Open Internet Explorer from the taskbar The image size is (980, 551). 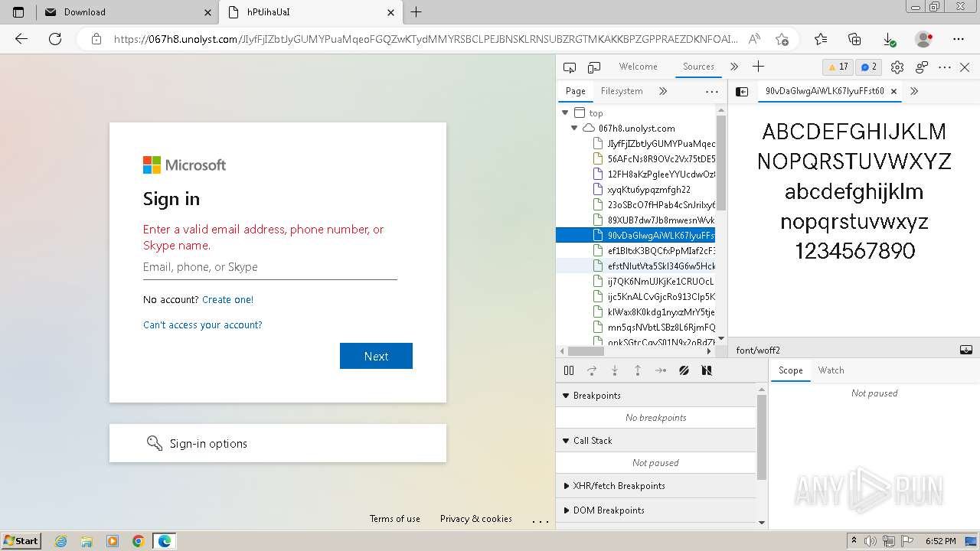pyautogui.click(x=61, y=541)
